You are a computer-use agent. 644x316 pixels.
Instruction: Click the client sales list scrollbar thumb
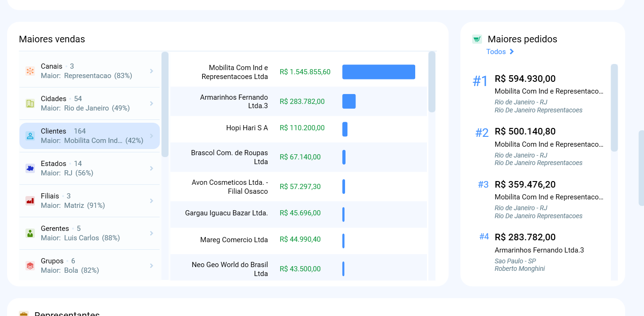pyautogui.click(x=432, y=82)
